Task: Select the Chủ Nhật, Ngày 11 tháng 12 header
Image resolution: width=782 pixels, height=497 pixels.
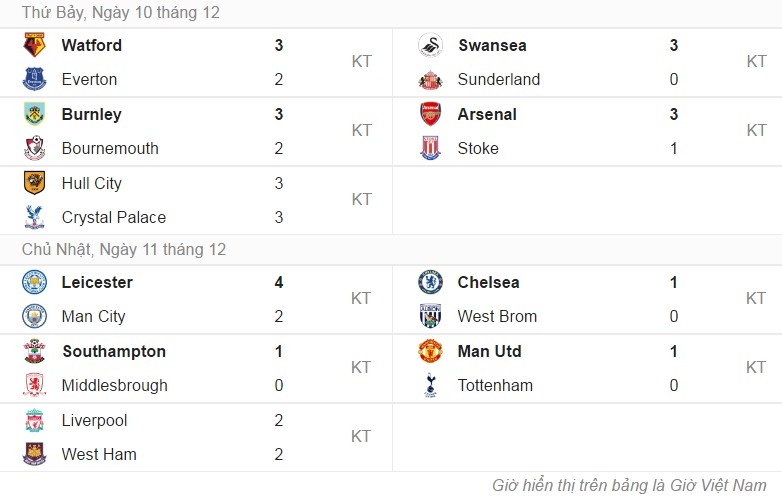Action: coord(124,249)
